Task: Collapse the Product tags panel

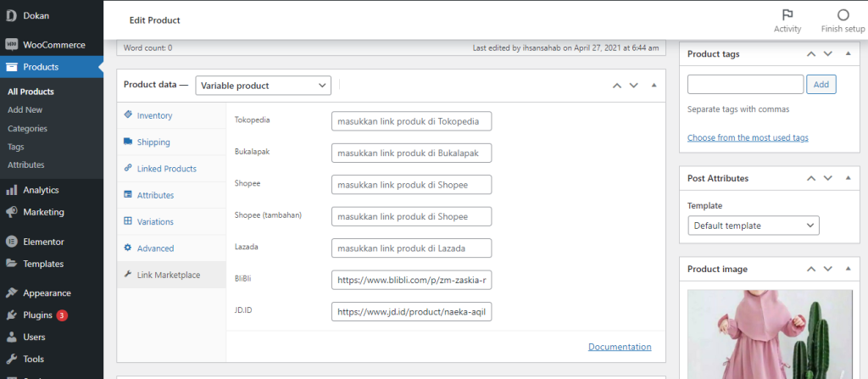Action: click(x=849, y=54)
